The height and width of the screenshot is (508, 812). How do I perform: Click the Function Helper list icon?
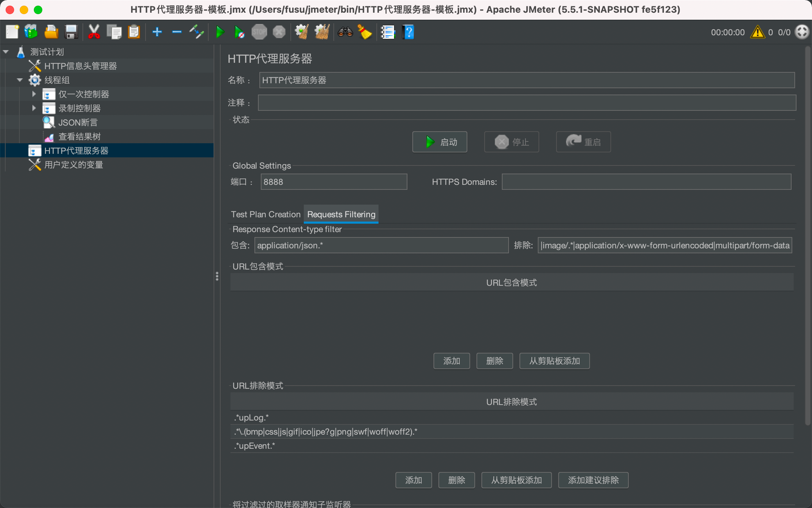(x=388, y=32)
